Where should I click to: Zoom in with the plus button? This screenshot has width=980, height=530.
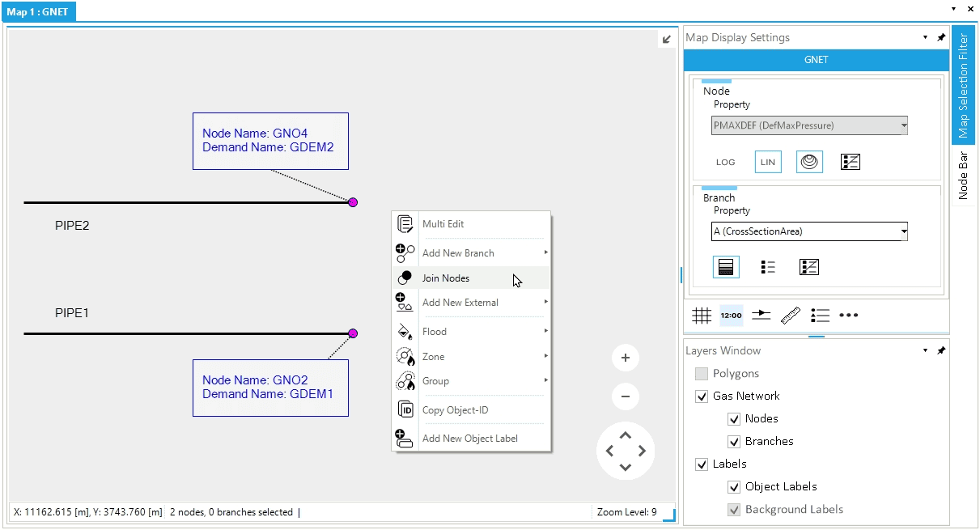point(625,358)
